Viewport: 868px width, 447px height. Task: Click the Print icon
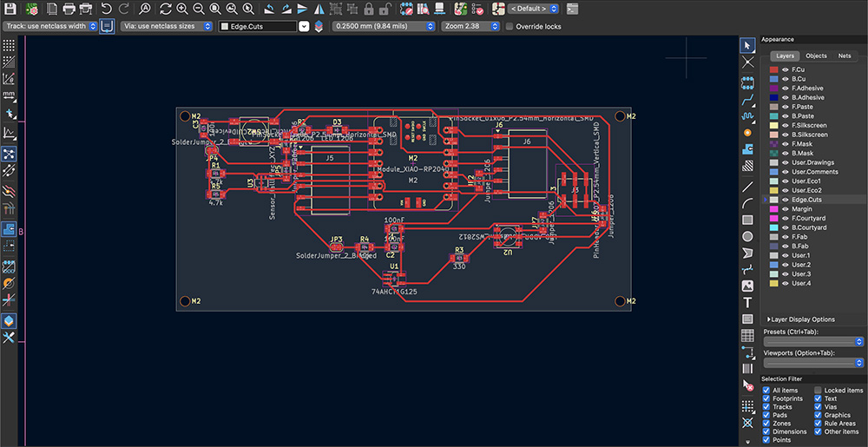[69, 9]
